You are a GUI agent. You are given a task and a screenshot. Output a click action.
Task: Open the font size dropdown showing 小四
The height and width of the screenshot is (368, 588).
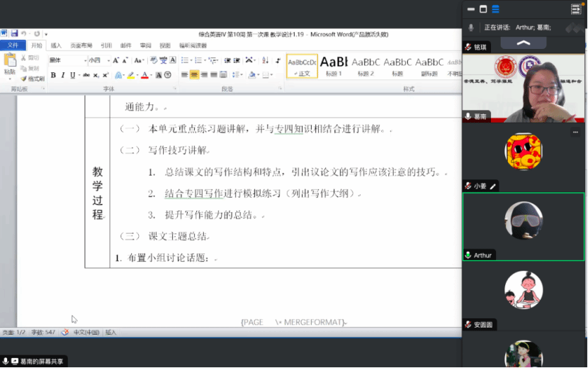[96, 60]
